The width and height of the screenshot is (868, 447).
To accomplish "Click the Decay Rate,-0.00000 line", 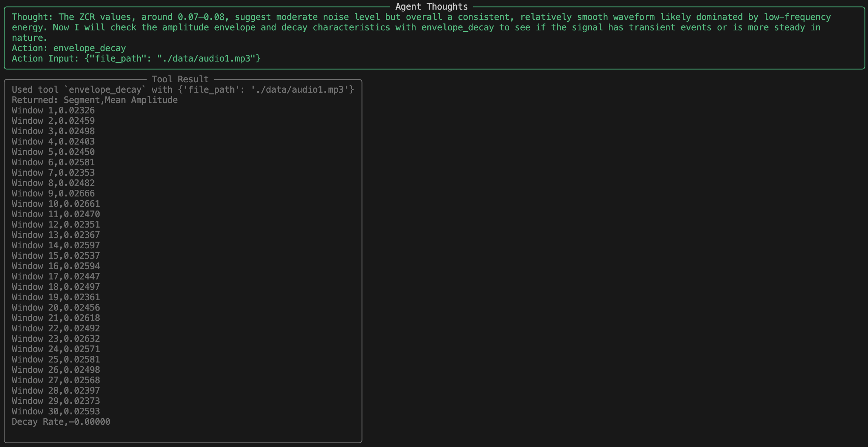I will tap(61, 422).
